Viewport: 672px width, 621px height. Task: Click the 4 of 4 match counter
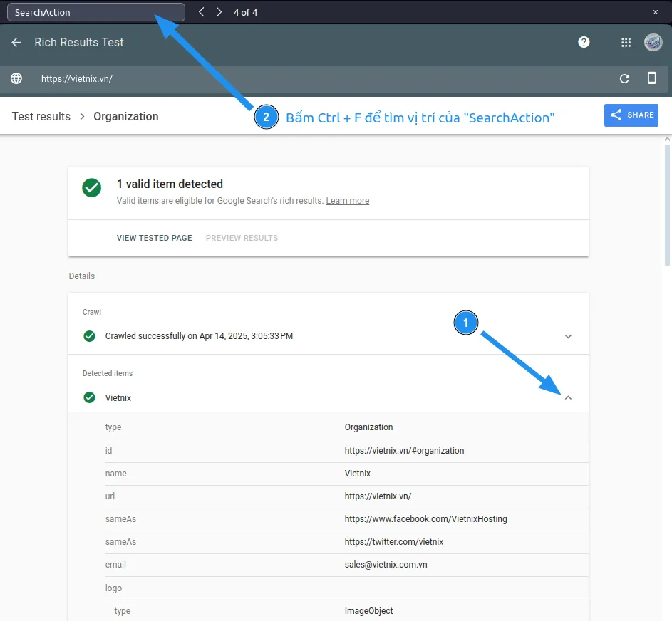click(245, 12)
